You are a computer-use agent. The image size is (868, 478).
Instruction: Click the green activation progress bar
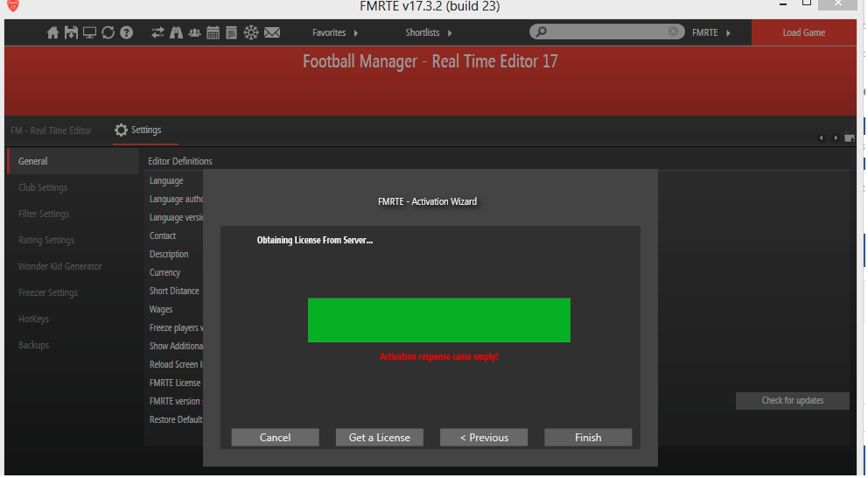[x=438, y=320]
